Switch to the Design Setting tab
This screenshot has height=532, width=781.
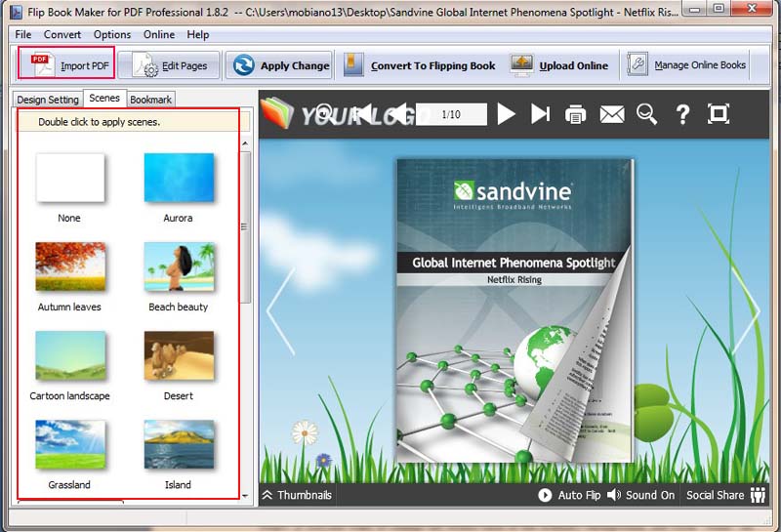pyautogui.click(x=48, y=100)
